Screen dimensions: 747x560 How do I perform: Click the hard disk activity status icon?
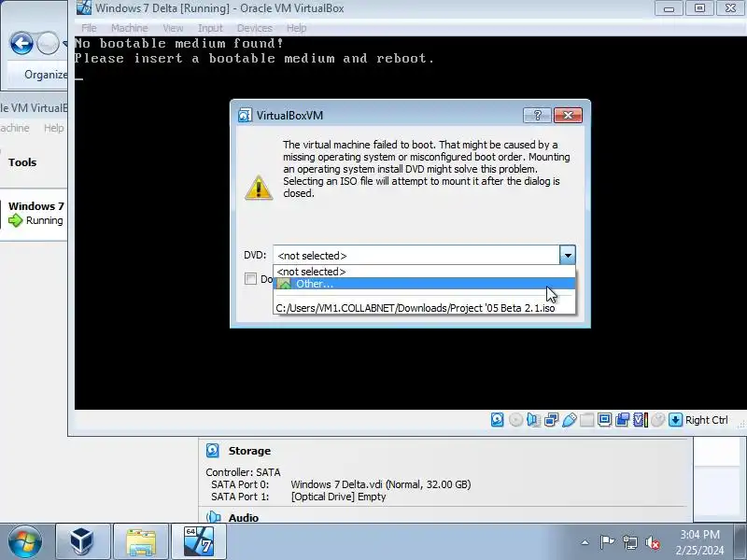pos(497,419)
